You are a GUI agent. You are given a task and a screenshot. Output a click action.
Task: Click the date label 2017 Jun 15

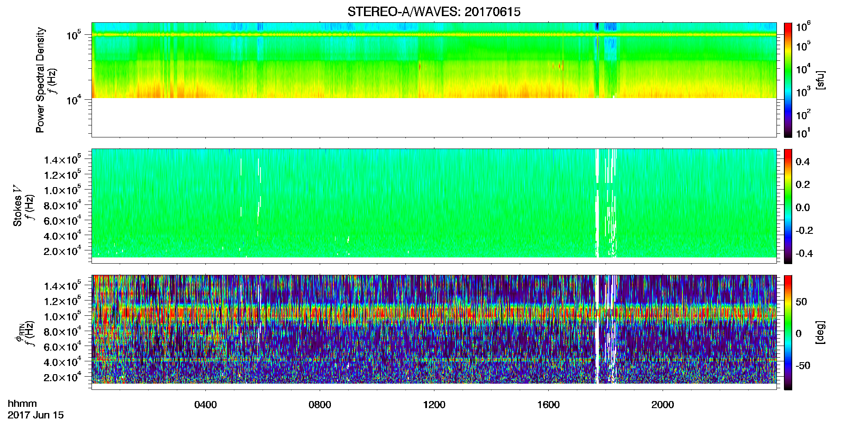pyautogui.click(x=36, y=415)
